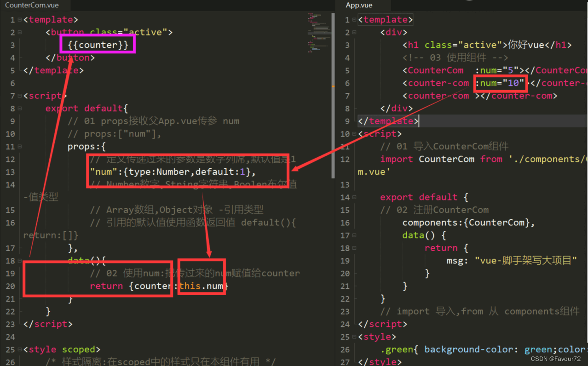This screenshot has width=588, height=366.
Task: Click line number 13 in CounterCom.vue gutter
Action: click(x=10, y=172)
